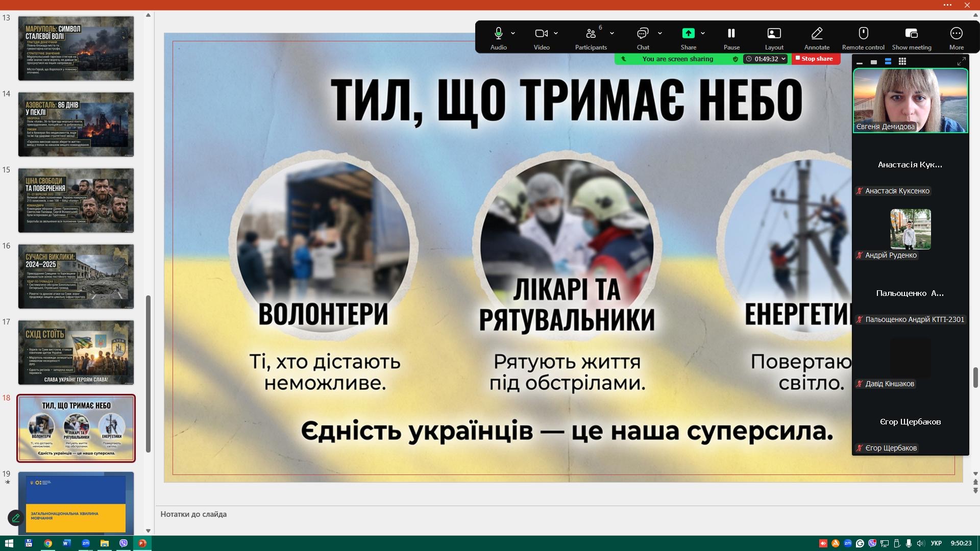Click the green Share screen icon
The image size is (980, 551).
point(688,34)
